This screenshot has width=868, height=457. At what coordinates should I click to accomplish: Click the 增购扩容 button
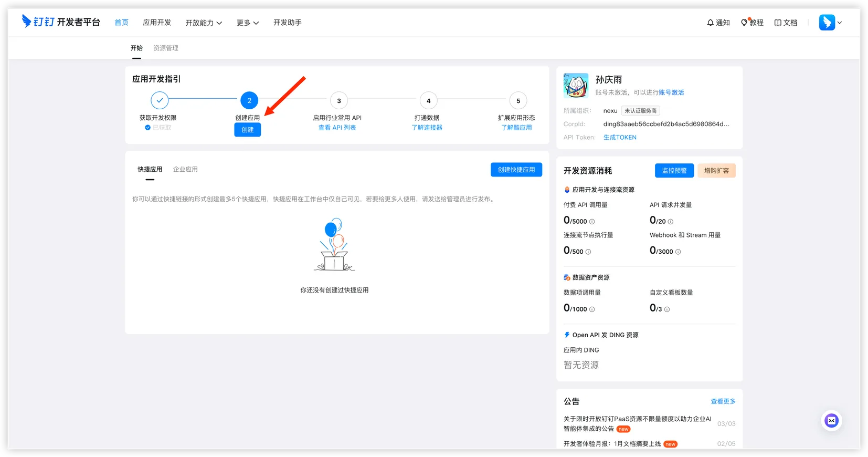(x=716, y=171)
